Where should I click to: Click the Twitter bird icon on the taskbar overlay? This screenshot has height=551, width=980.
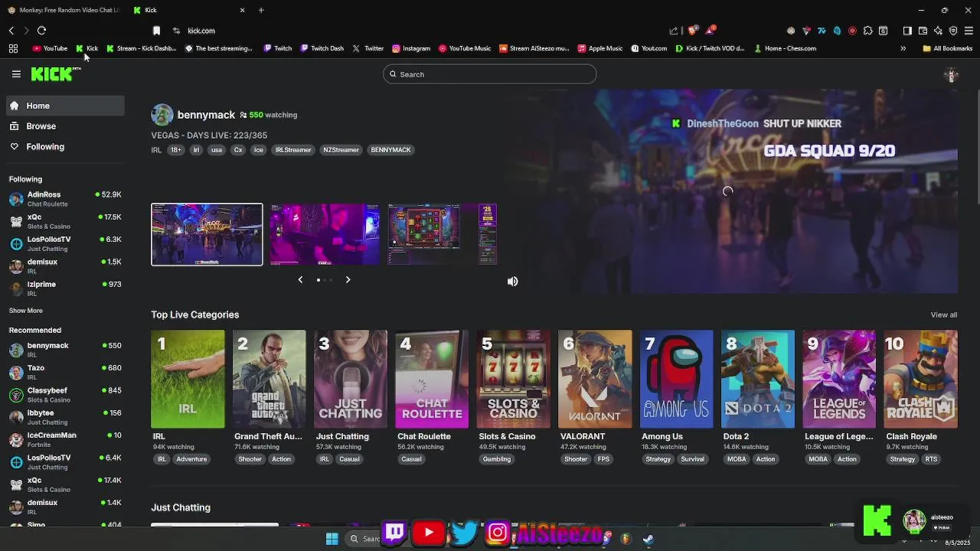pyautogui.click(x=463, y=532)
